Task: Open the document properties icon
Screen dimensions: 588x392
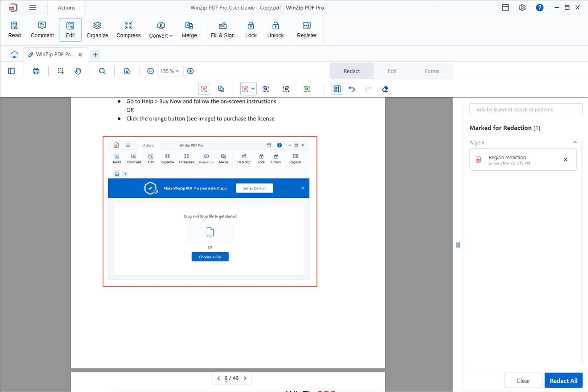Action: (127, 71)
